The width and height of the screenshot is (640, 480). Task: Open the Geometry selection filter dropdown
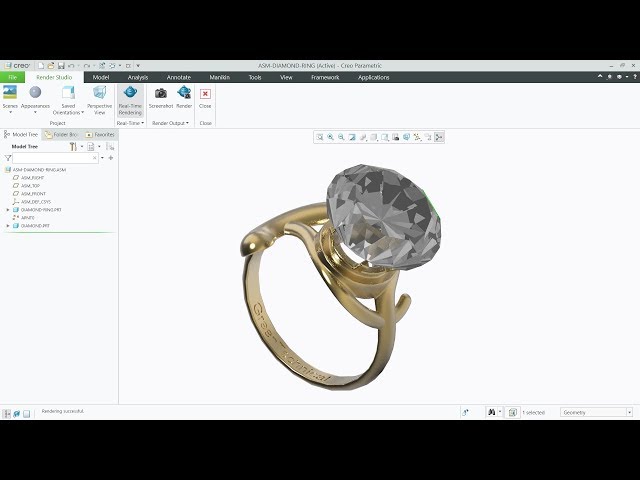[x=597, y=412]
